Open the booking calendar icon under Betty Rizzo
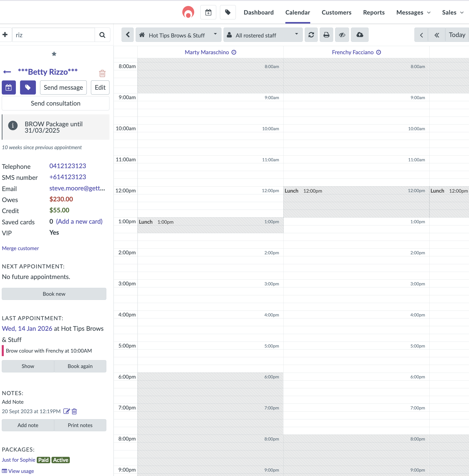 [x=9, y=87]
